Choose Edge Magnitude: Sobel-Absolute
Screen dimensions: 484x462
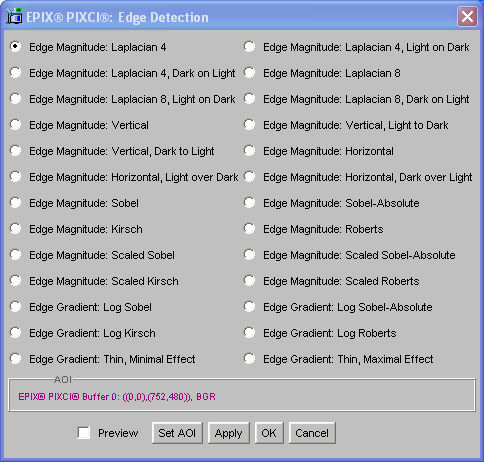pyautogui.click(x=250, y=203)
